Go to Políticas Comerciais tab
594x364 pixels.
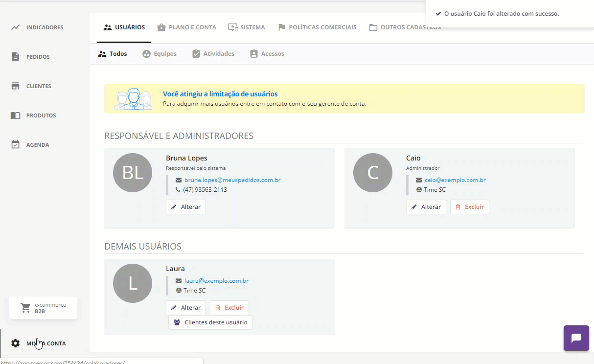pos(317,27)
